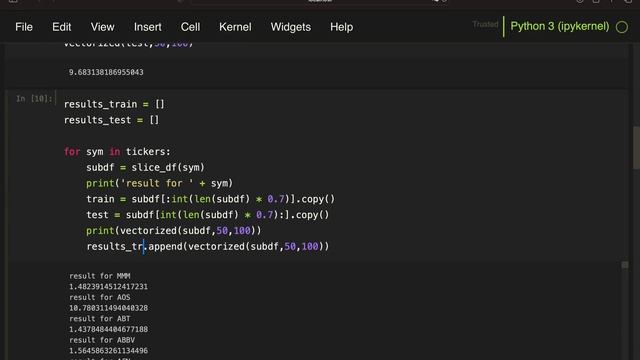This screenshot has height=360, width=640.
Task: Open the Insert menu
Action: [x=148, y=27]
